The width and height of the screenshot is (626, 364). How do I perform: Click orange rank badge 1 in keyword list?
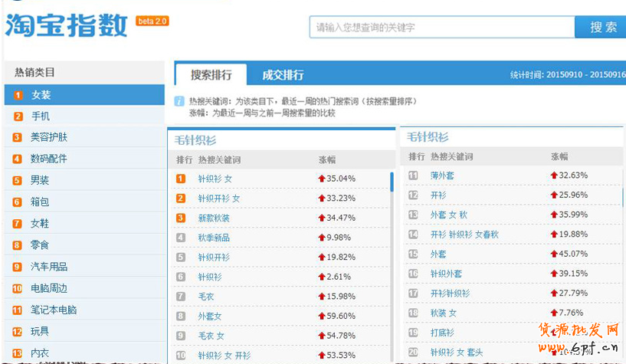point(181,179)
